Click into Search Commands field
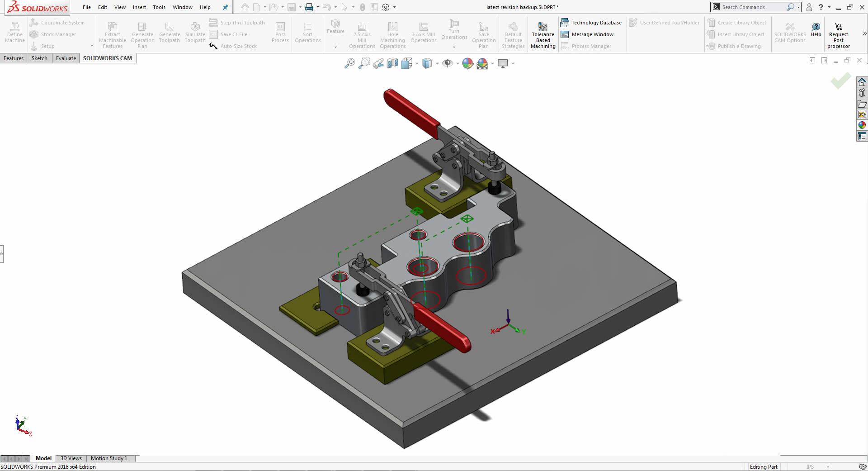This screenshot has width=868, height=471. (x=753, y=7)
